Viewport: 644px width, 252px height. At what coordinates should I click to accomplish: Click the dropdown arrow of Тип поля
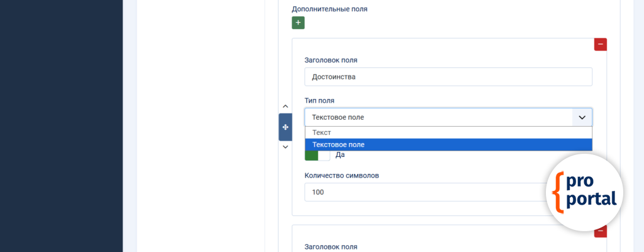(x=582, y=117)
